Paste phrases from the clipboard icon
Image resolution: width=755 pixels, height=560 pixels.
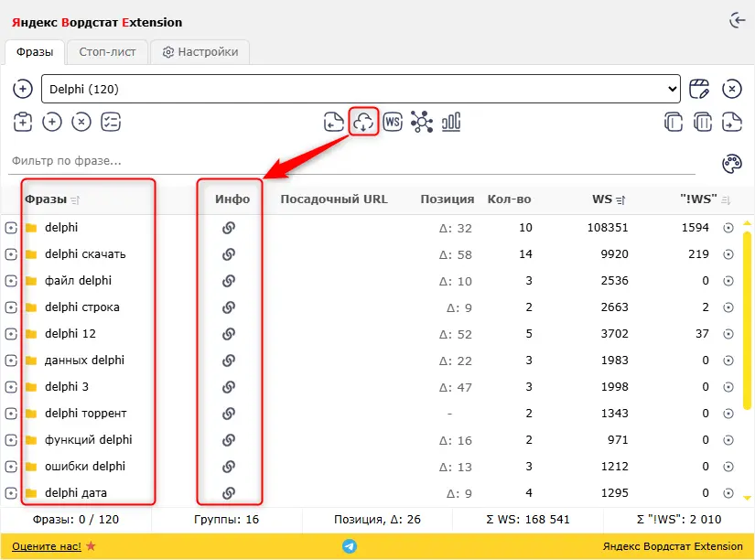click(23, 122)
